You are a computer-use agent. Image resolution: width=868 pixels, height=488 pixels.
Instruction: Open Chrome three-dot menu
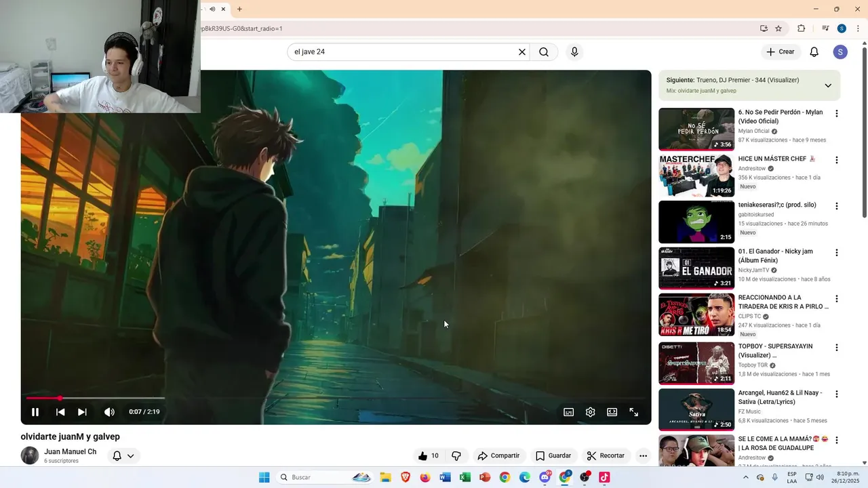pyautogui.click(x=858, y=28)
